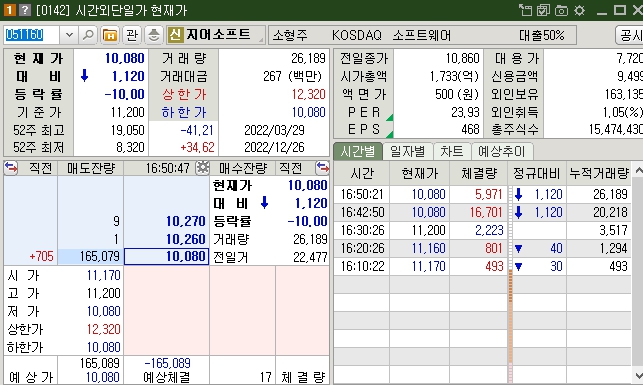Click swap arrows icon left of '매도잔량'
This screenshot has height=385, width=643.
11,168
